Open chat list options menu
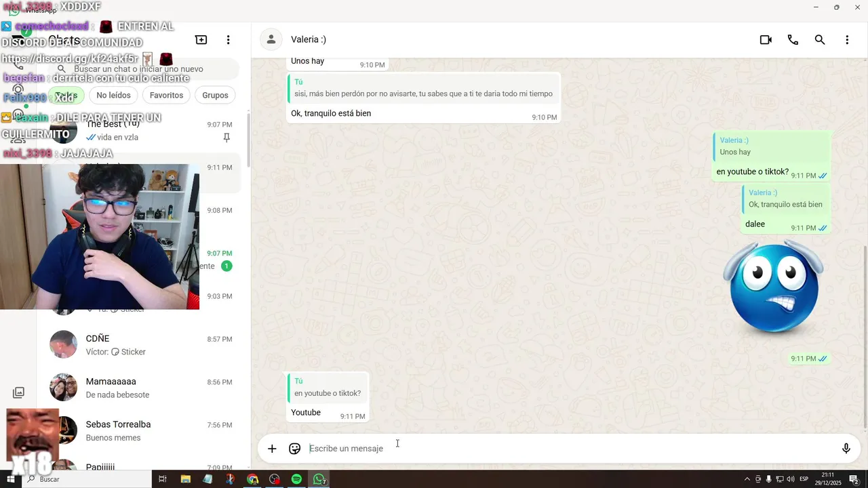 pyautogui.click(x=229, y=40)
